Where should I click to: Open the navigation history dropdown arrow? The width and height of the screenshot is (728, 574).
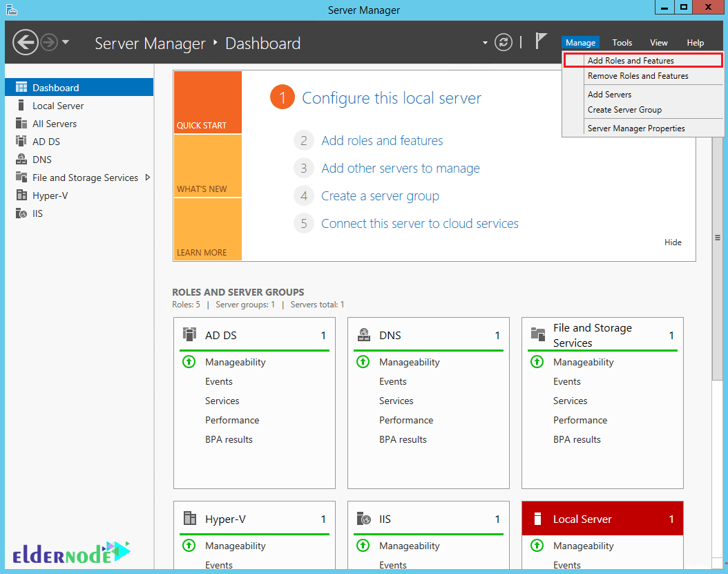click(66, 42)
